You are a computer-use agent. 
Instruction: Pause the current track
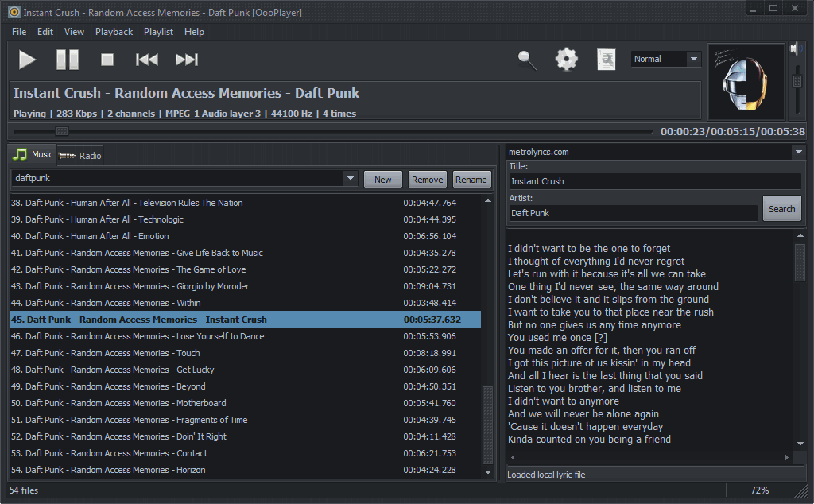[x=68, y=60]
